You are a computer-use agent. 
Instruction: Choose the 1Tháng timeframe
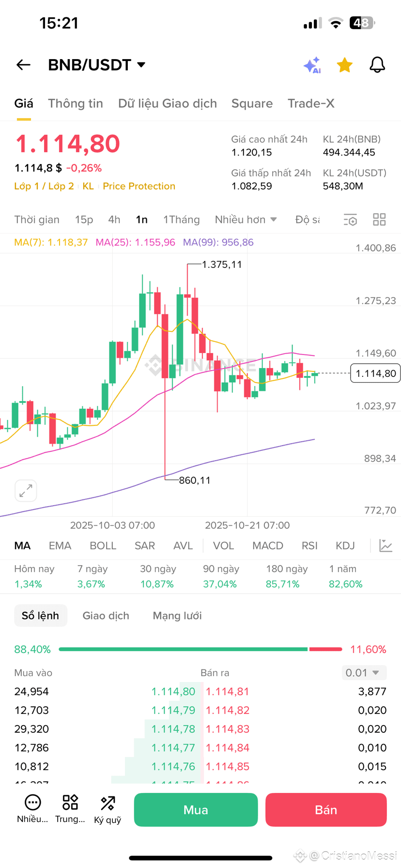point(181,219)
